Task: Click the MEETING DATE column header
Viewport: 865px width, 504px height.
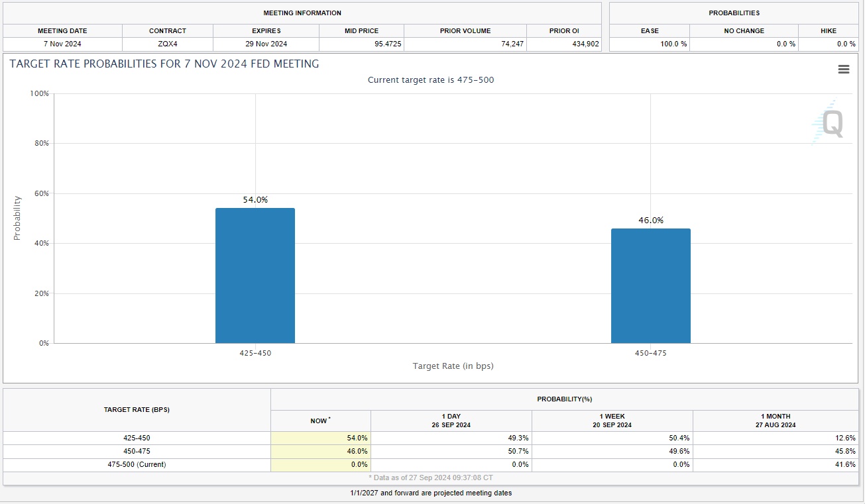Action: (x=62, y=31)
